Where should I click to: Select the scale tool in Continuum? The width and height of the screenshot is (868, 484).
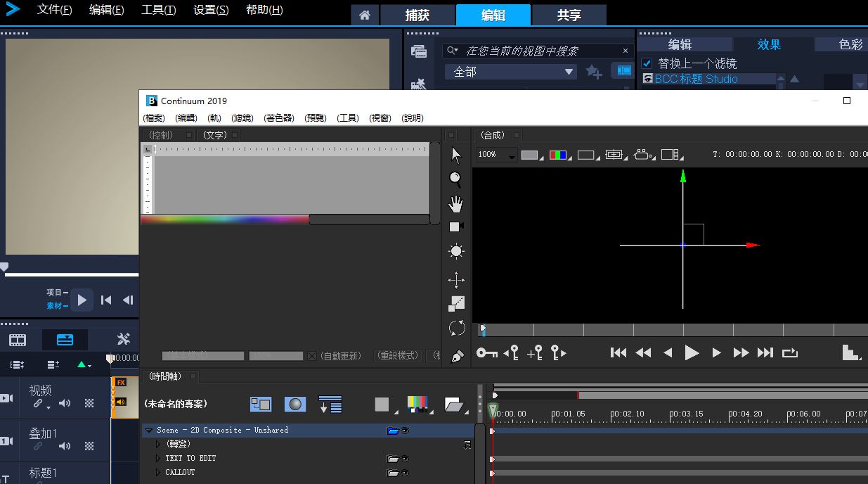pyautogui.click(x=457, y=303)
